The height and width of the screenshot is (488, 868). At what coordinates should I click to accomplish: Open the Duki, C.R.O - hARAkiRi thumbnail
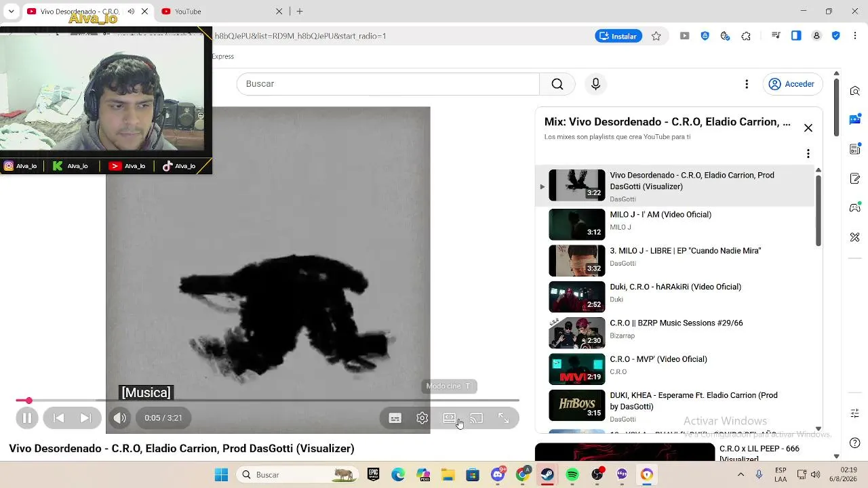pos(576,297)
